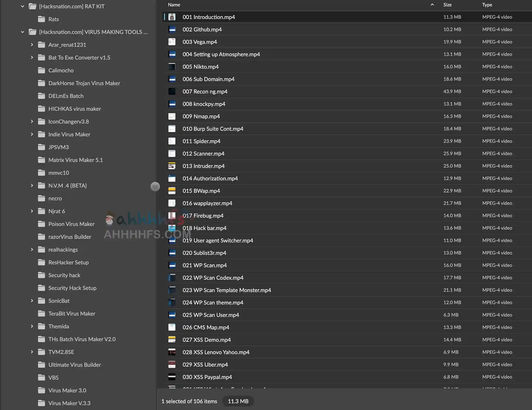Image resolution: width=532 pixels, height=410 pixels.
Task: Click the Calimocho folder icon
Action: pyautogui.click(x=41, y=70)
